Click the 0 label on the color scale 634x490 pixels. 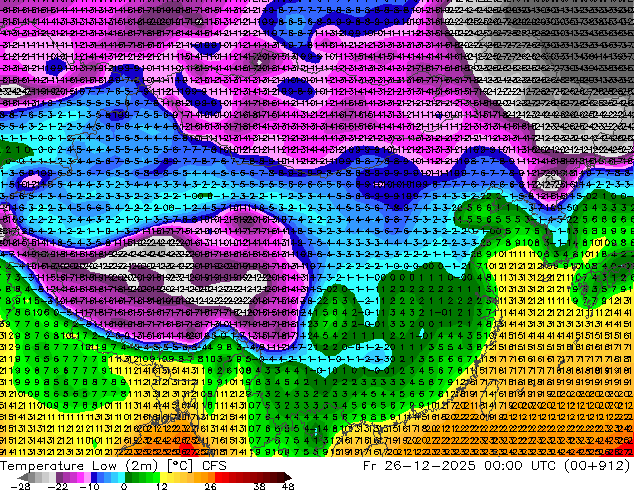coord(124,486)
